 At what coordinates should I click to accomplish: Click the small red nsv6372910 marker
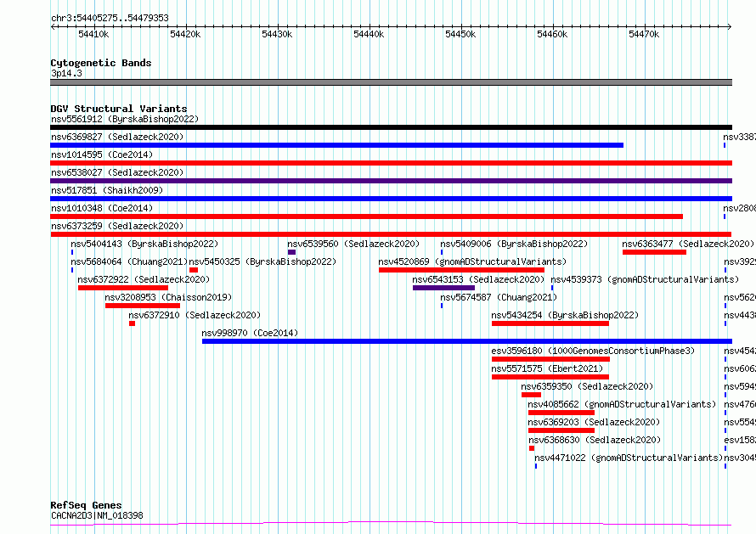(x=133, y=323)
